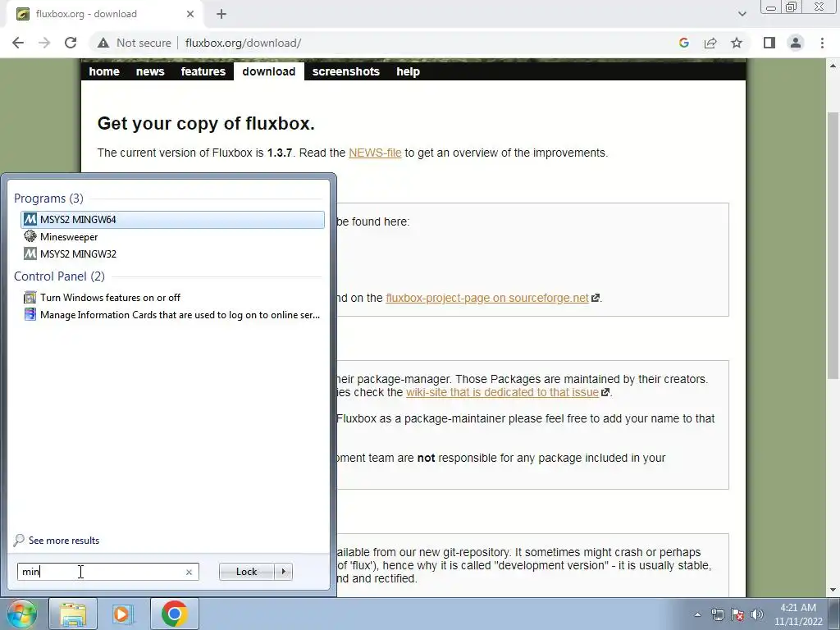840x630 pixels.
Task: Bookmark this page with the star icon
Action: [737, 43]
